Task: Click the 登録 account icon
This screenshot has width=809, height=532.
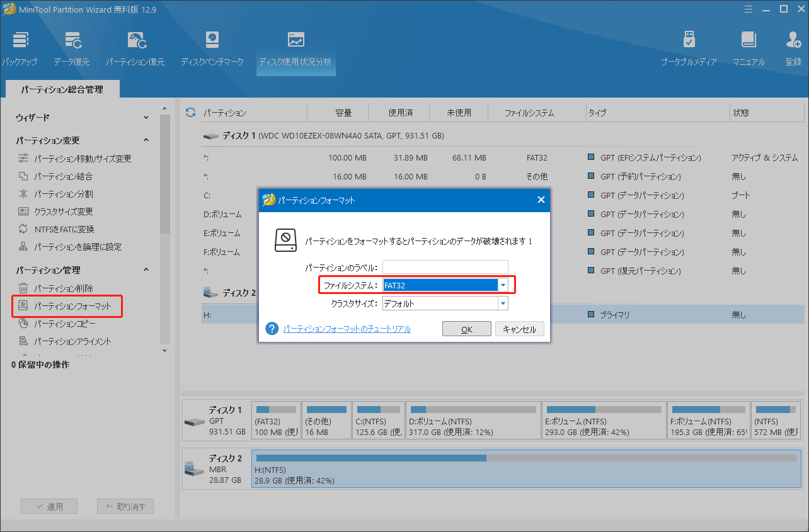Action: click(x=793, y=48)
